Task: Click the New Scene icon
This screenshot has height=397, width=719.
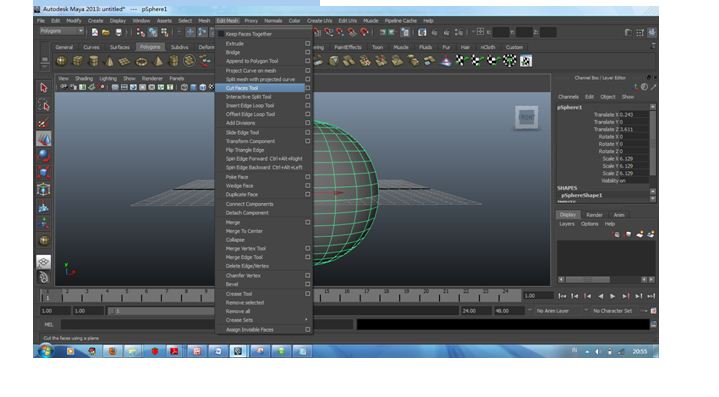Action: (94, 32)
